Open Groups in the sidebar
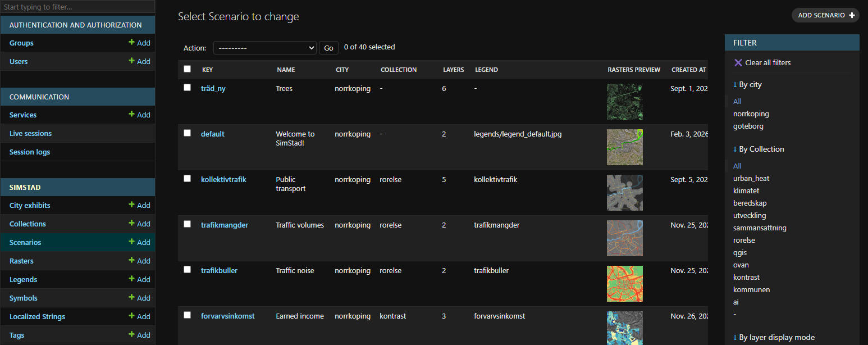 pos(21,43)
